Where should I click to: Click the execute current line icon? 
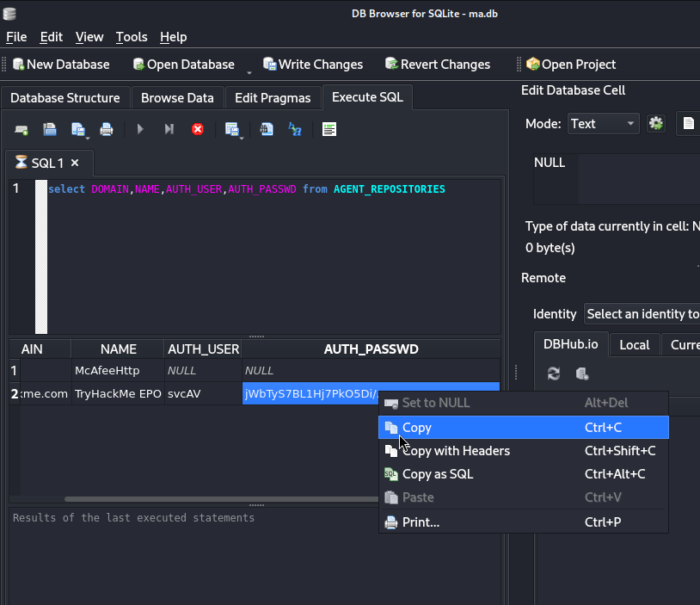(x=169, y=130)
